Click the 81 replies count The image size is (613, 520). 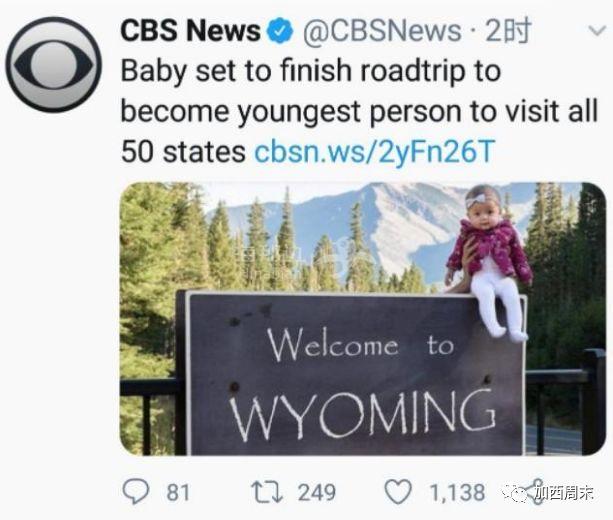tap(178, 492)
